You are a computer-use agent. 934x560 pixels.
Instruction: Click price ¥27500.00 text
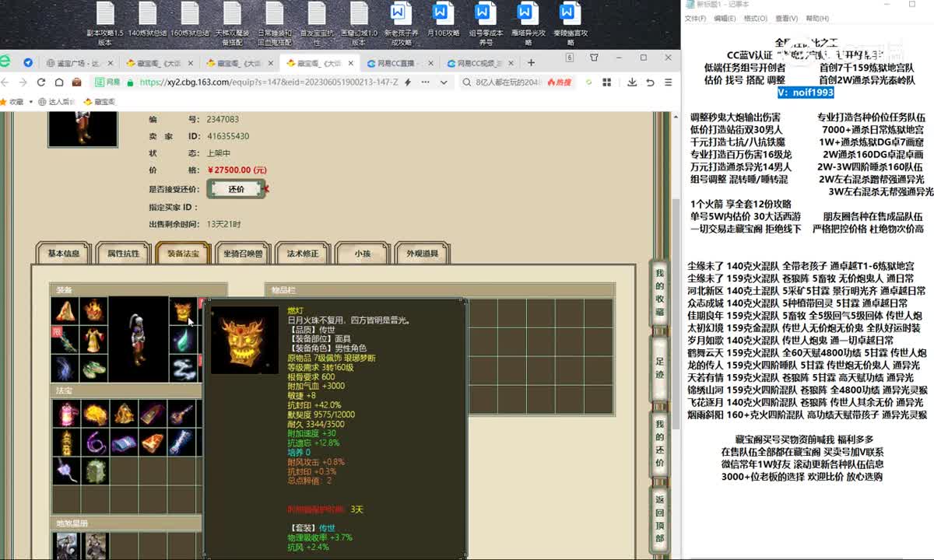click(x=237, y=170)
